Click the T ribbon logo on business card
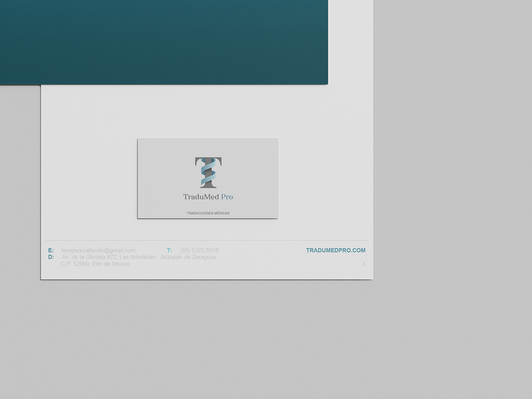The width and height of the screenshot is (532, 399). coord(208,172)
